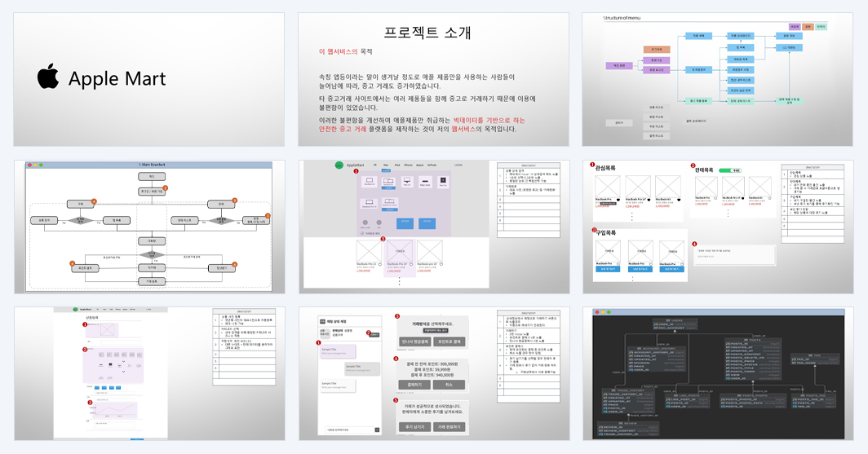This screenshot has height=454, width=868.
Task: Toggle heart on MacBook Pro 14 listing
Action: coord(411,264)
